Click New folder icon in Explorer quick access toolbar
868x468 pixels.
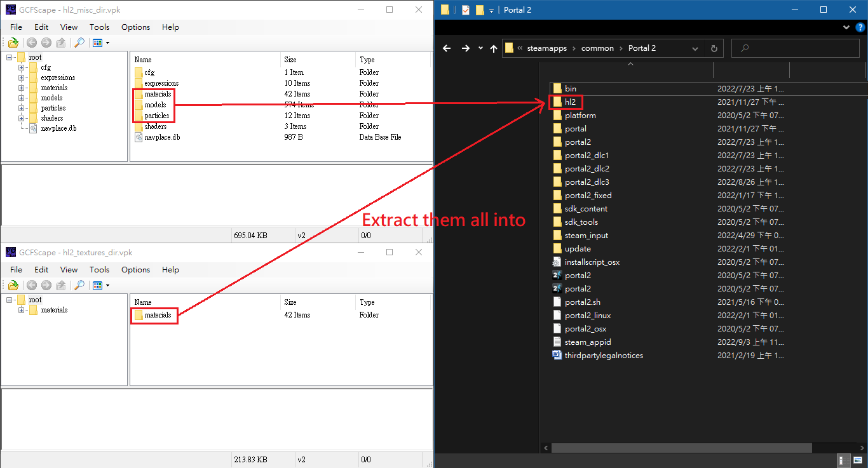pos(480,10)
